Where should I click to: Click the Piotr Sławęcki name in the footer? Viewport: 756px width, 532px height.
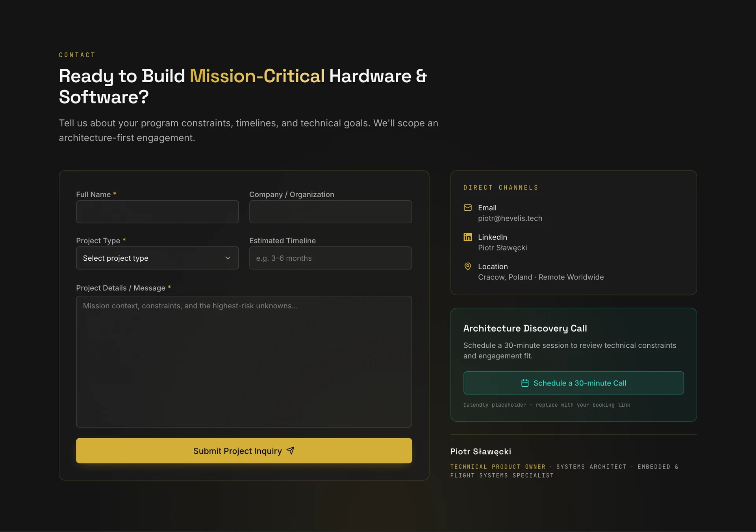(x=480, y=451)
